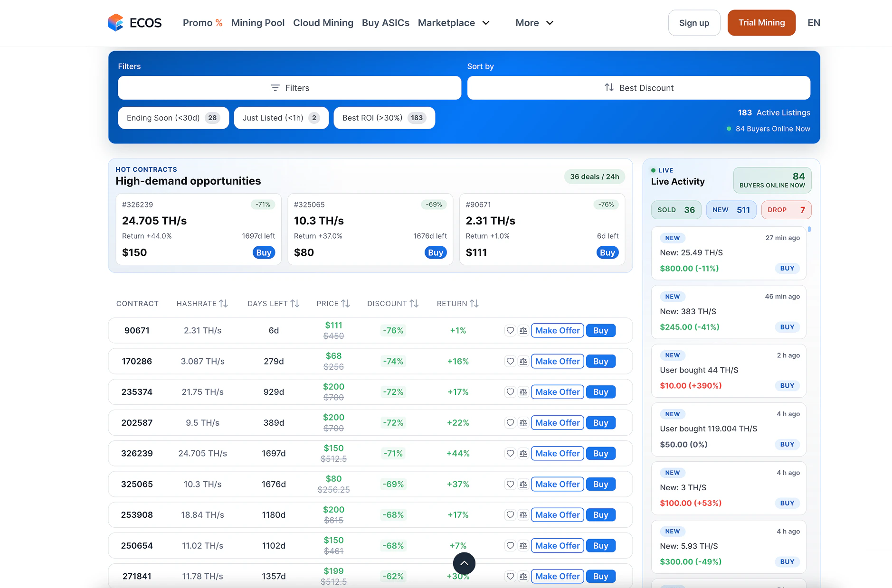Favorite contract 271841 with heart icon
Image resolution: width=892 pixels, height=588 pixels.
[510, 577]
